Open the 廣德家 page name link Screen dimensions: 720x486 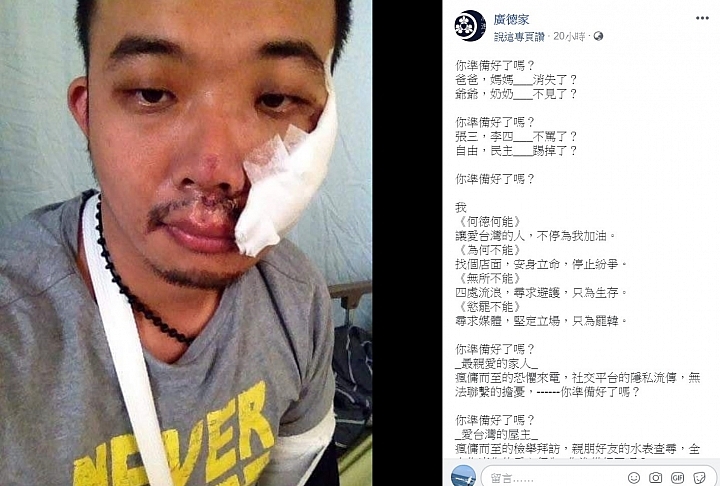pos(512,19)
